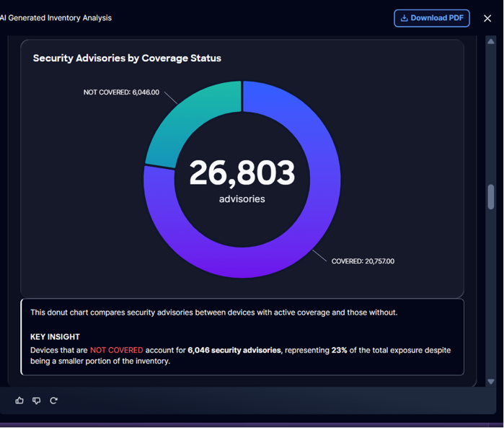Click the scrollbar down arrow

pos(491,382)
